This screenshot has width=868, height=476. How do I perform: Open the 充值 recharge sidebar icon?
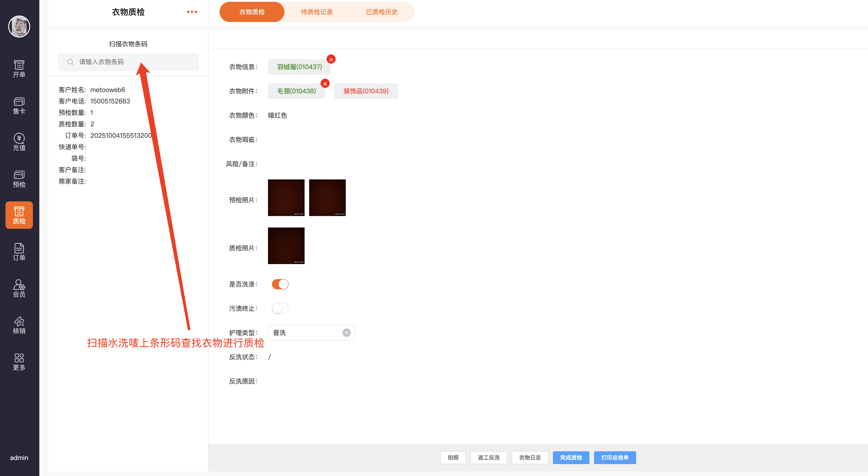click(x=19, y=142)
